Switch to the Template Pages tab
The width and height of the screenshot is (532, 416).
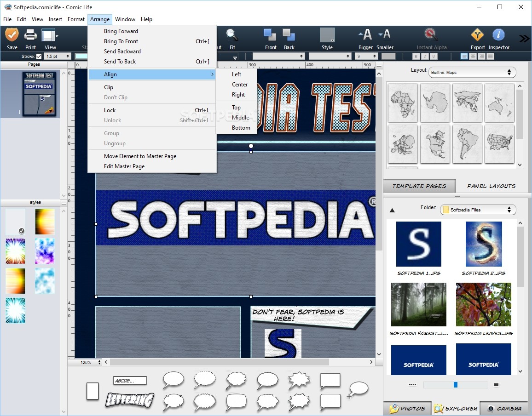[419, 186]
